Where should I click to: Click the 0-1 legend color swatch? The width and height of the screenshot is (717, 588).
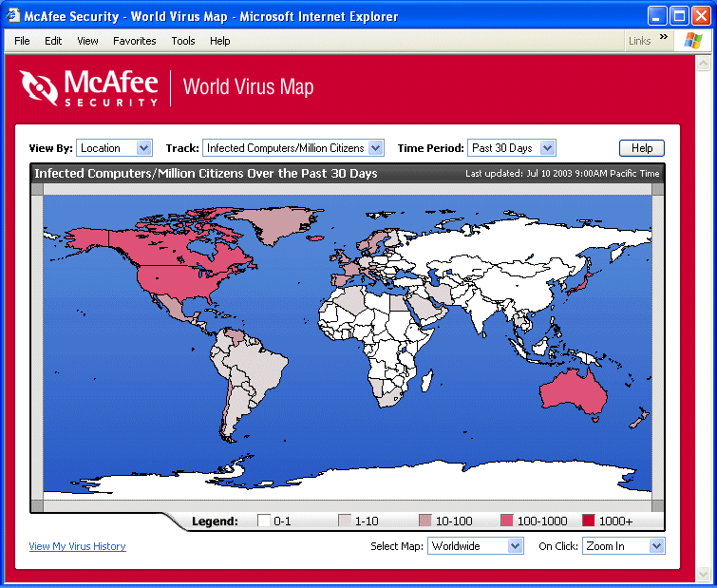[264, 521]
